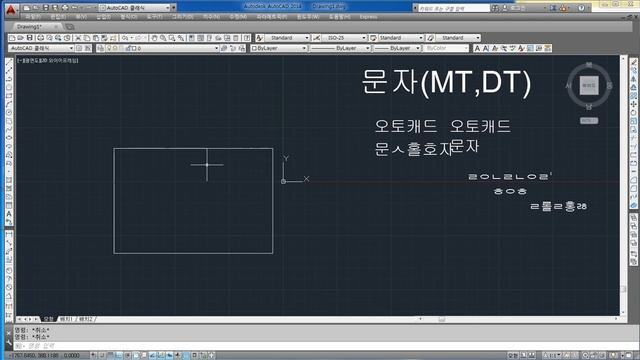Select the Hatch tool in the Draw toolbar

[9, 180]
